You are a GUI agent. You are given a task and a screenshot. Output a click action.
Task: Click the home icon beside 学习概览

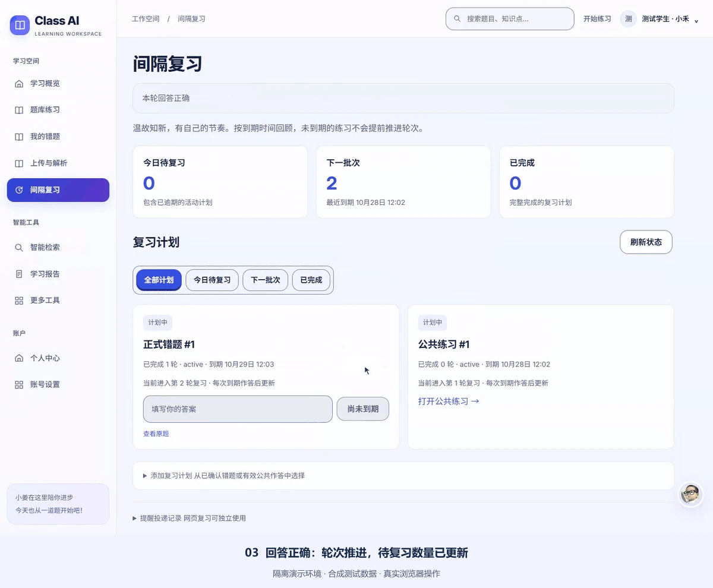click(19, 84)
